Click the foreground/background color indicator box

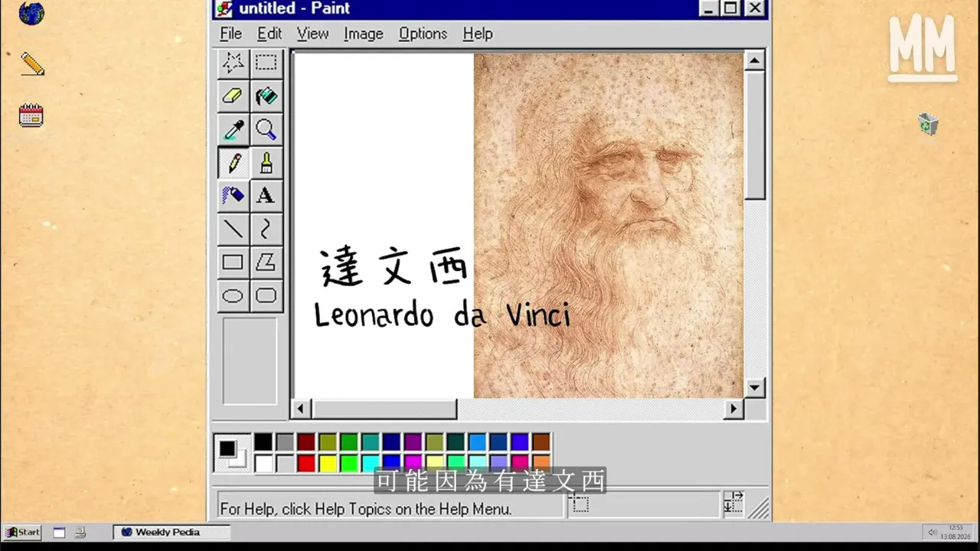tap(232, 453)
